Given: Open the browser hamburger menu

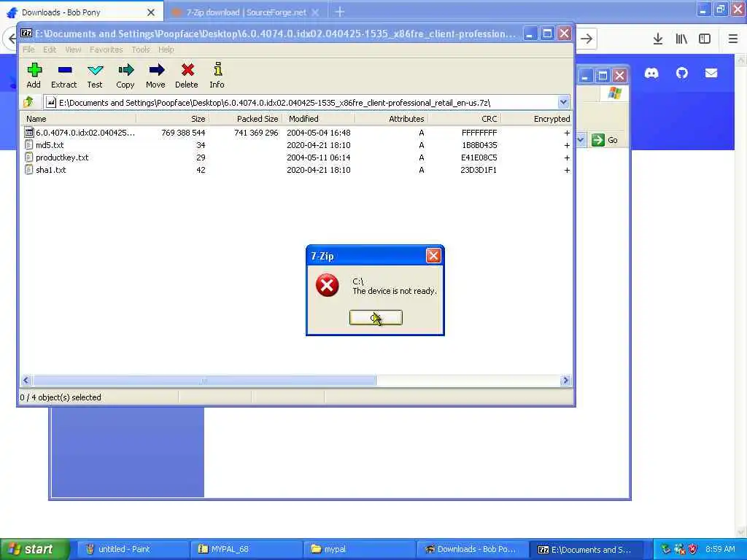Looking at the screenshot, I should tap(732, 39).
